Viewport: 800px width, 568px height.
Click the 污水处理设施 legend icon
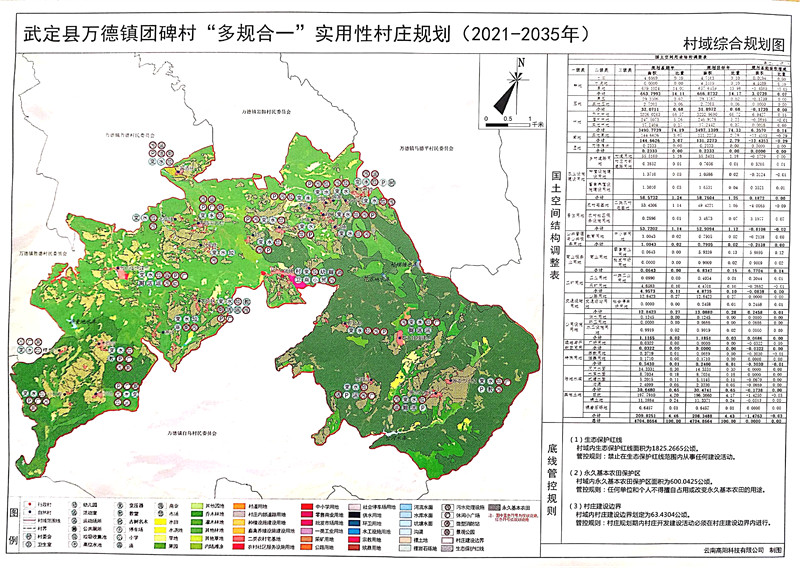tap(448, 508)
